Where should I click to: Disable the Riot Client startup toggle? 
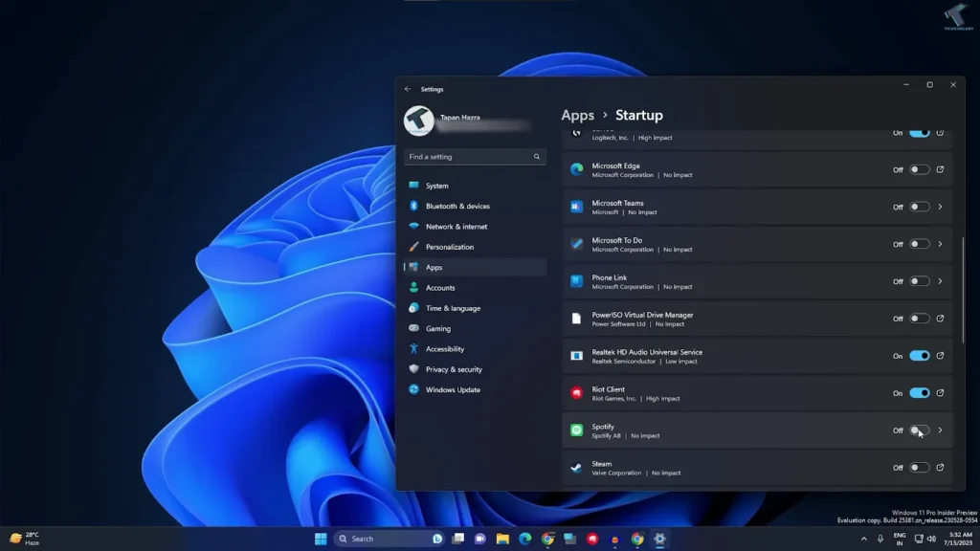point(920,393)
